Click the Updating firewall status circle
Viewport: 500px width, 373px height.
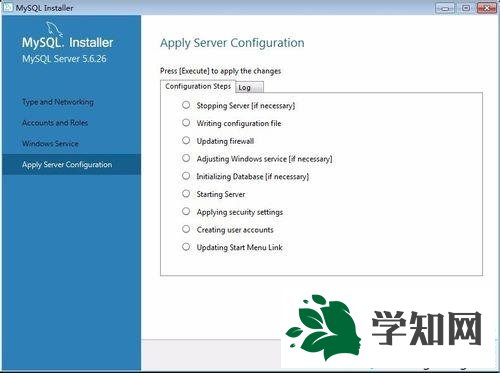pyautogui.click(x=186, y=140)
